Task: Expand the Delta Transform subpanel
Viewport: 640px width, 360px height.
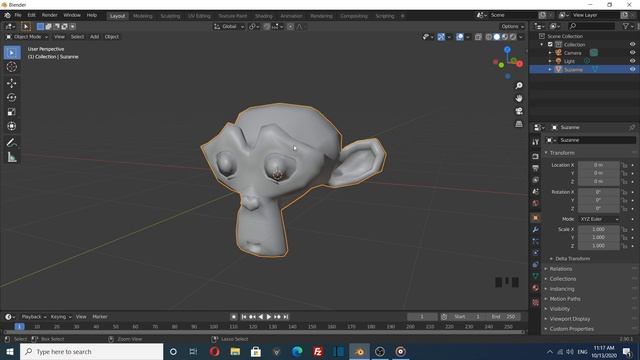Action: [572, 259]
